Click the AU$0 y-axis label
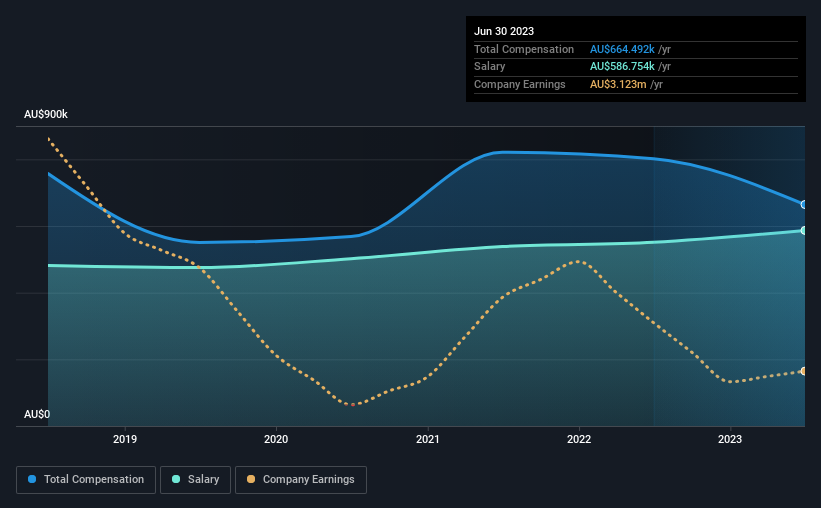The image size is (821, 508). pyautogui.click(x=37, y=414)
